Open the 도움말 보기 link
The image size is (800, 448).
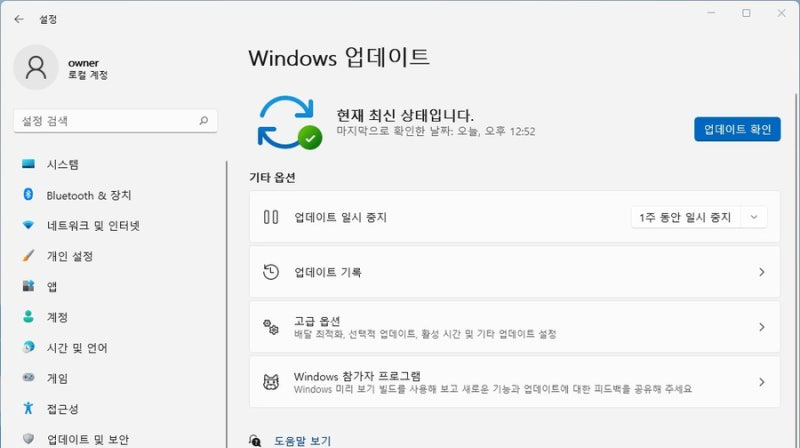tap(303, 441)
